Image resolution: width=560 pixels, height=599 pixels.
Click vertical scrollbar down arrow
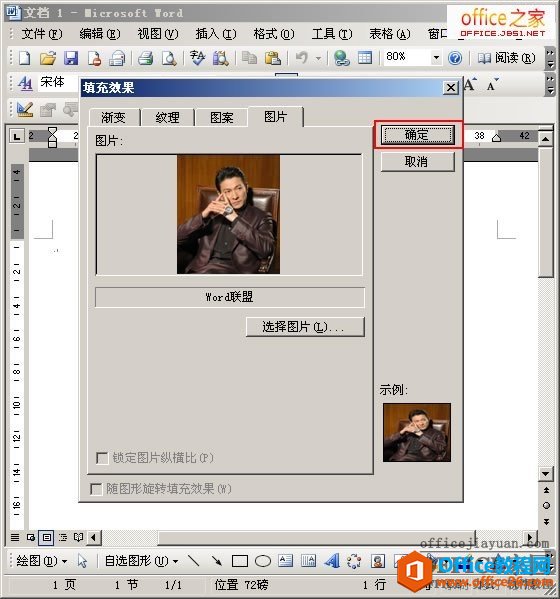(545, 474)
